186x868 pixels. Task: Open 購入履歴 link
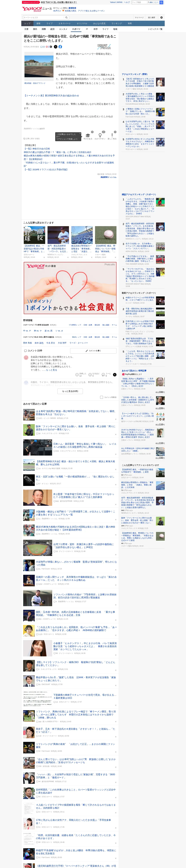pos(152,18)
